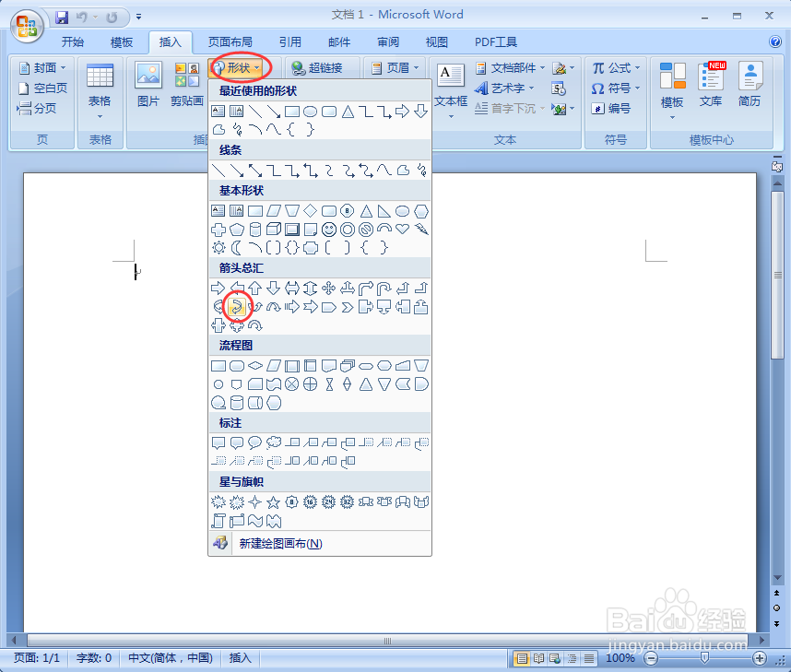Image resolution: width=791 pixels, height=672 pixels.
Task: Switch to print layout view
Action: tap(522, 658)
